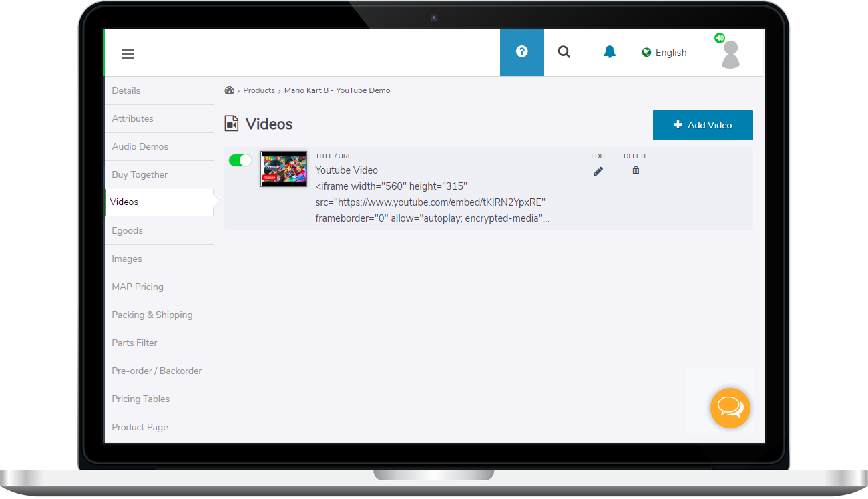
Task: Go to dashboard via breadcrumb icon
Action: pos(229,90)
